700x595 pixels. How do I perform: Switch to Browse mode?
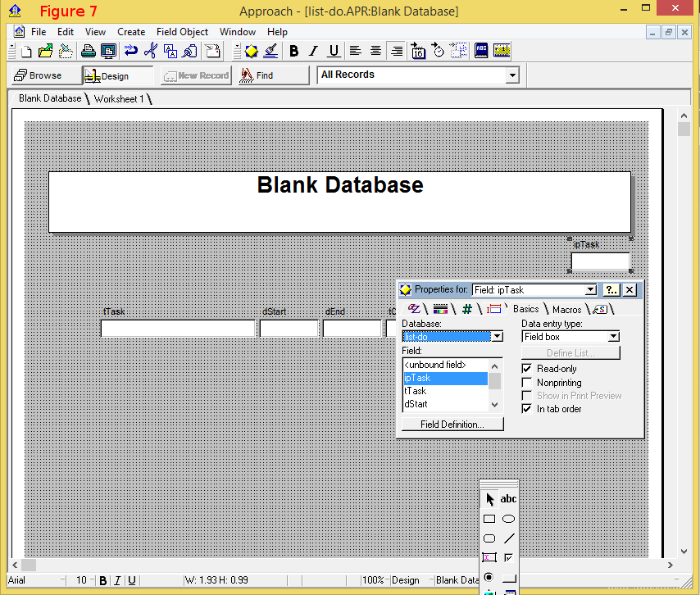(x=39, y=75)
